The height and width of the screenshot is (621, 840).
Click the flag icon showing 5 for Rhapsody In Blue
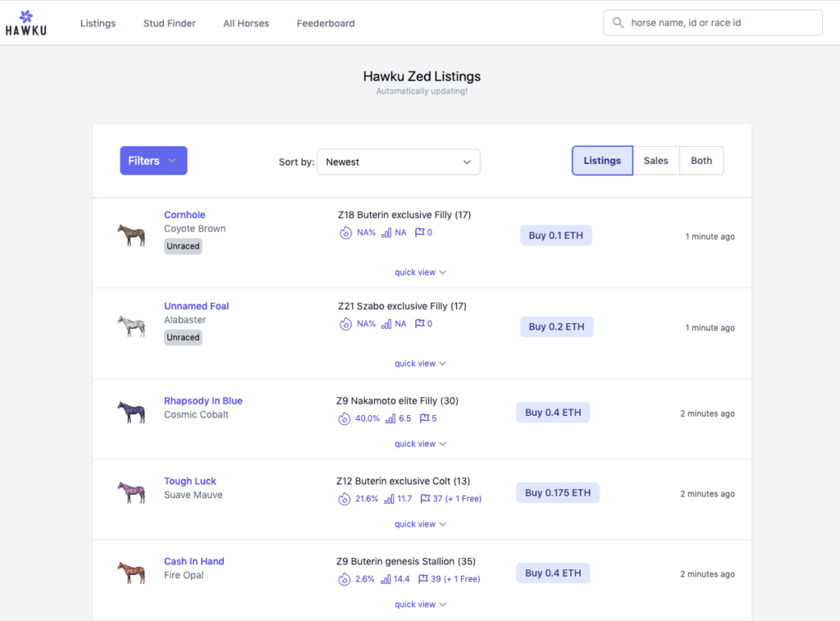pyautogui.click(x=422, y=418)
